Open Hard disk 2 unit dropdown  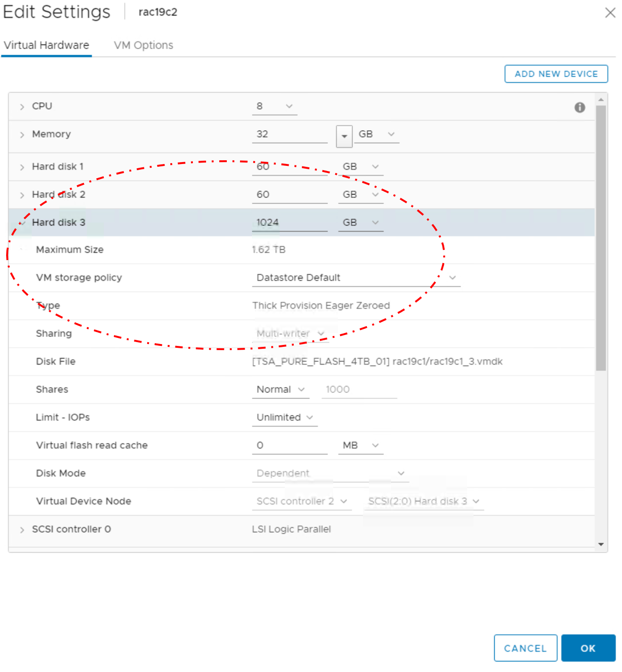pyautogui.click(x=361, y=195)
